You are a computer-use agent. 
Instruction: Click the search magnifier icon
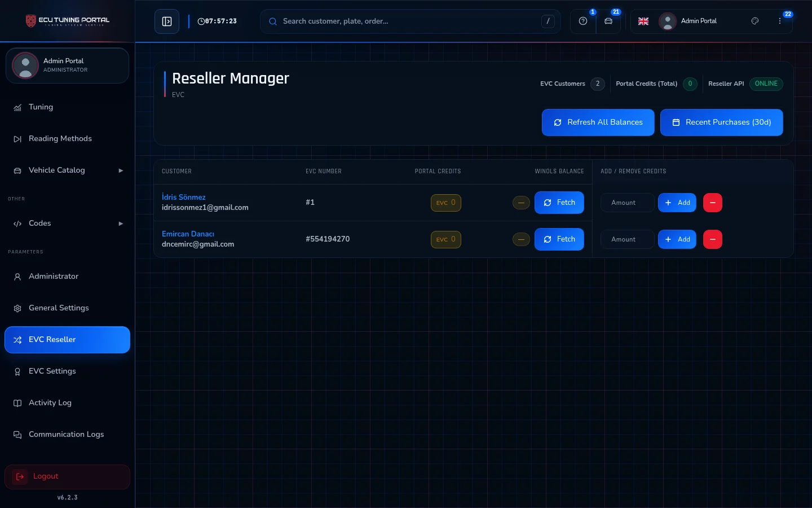(273, 21)
